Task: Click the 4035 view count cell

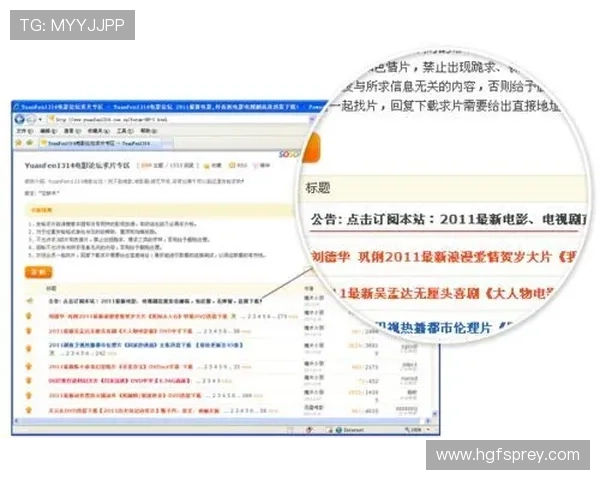Action: coord(371,411)
